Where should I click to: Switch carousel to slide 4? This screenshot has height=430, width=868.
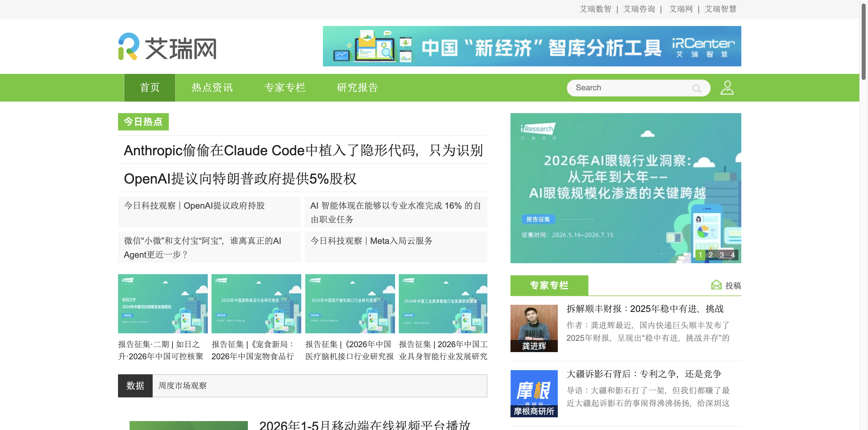pos(733,255)
